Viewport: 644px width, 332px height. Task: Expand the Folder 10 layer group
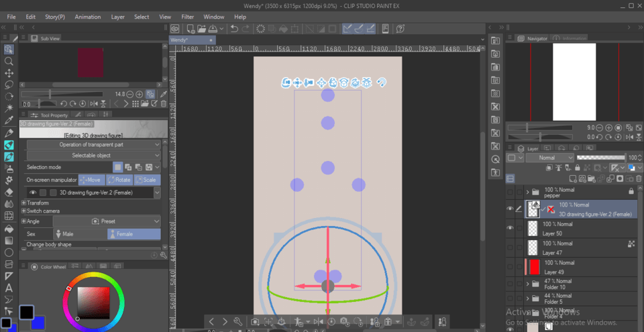coord(527,284)
